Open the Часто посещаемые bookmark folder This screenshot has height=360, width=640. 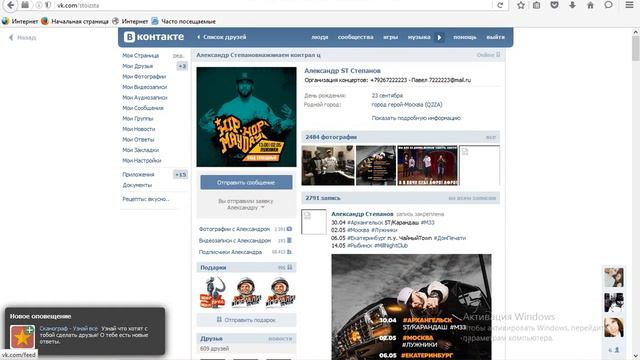tap(183, 21)
